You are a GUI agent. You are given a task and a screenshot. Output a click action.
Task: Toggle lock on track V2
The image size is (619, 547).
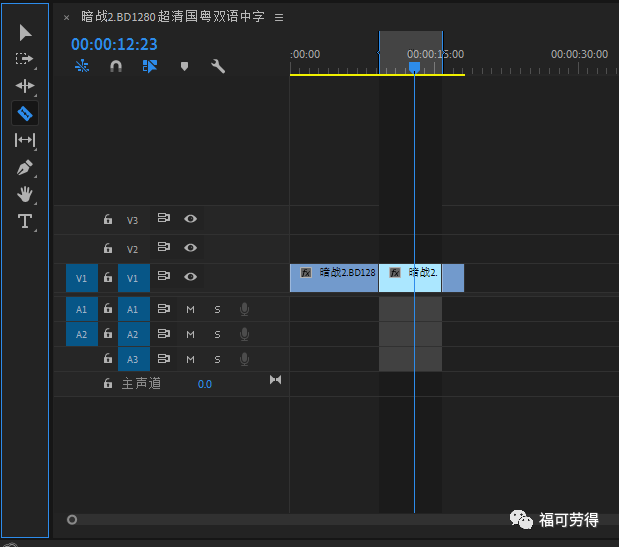pos(108,249)
